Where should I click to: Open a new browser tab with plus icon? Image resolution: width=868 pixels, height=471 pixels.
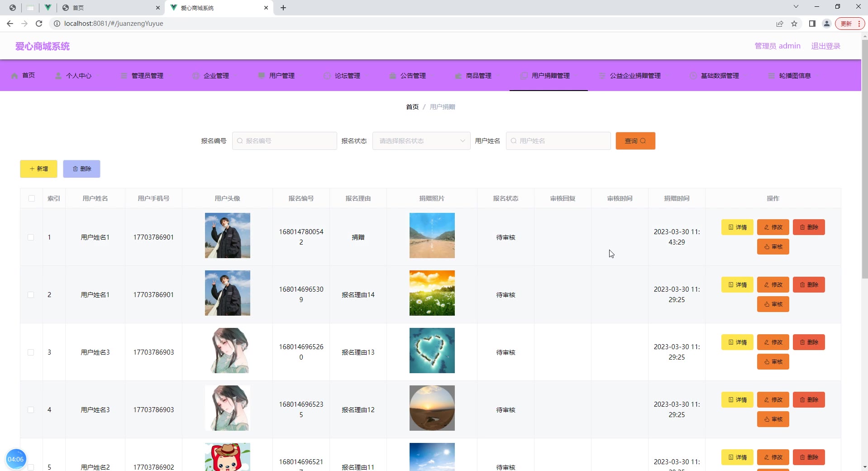point(283,8)
